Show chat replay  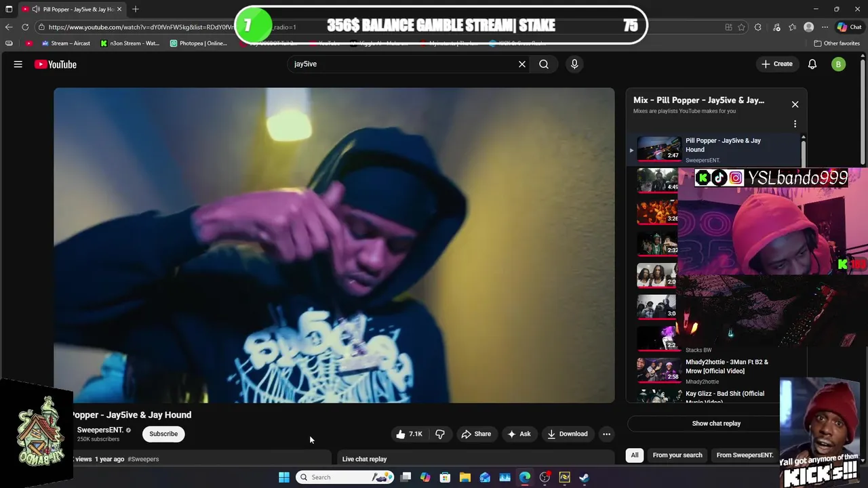(716, 424)
